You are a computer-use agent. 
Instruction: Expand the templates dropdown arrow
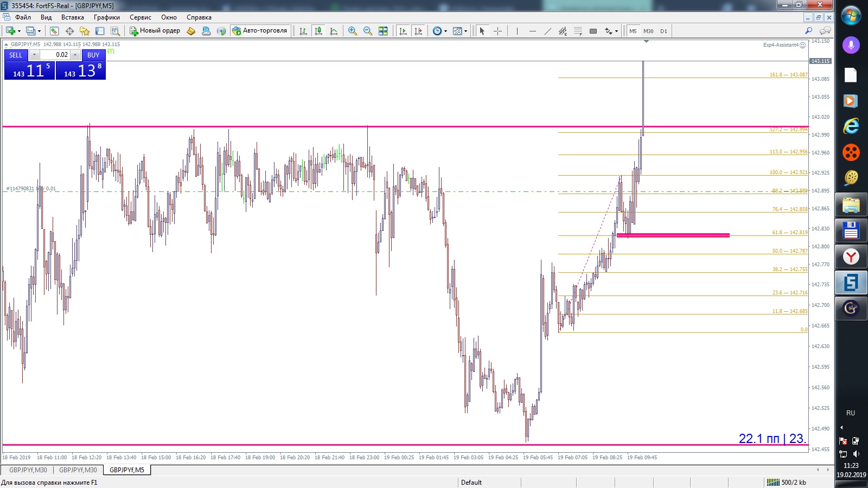tap(465, 31)
